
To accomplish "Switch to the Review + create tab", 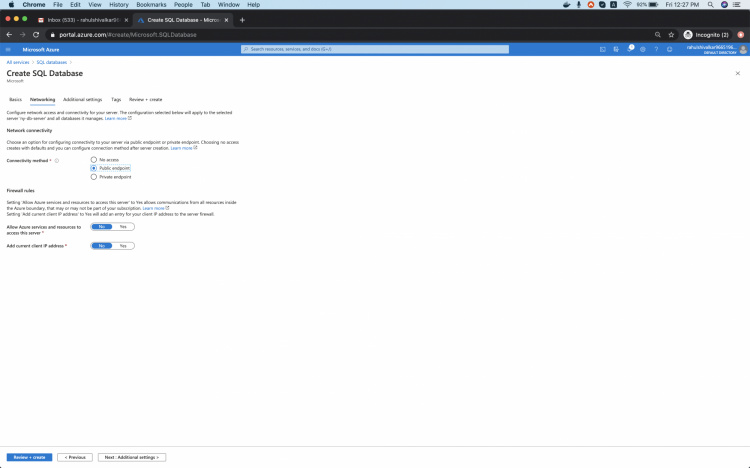I will [145, 99].
